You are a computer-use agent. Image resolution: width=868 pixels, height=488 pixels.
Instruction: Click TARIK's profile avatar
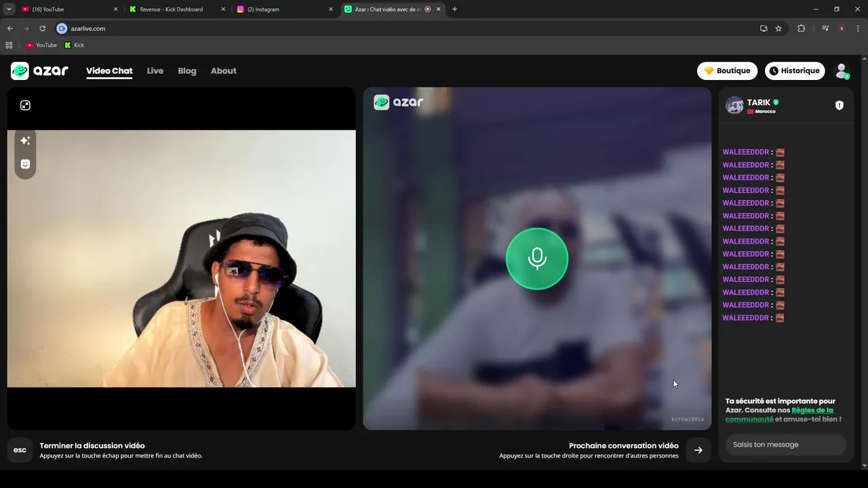coord(734,105)
